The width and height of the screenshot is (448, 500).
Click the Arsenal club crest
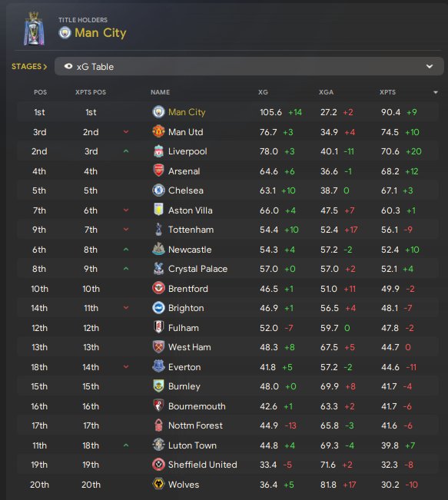pos(158,171)
